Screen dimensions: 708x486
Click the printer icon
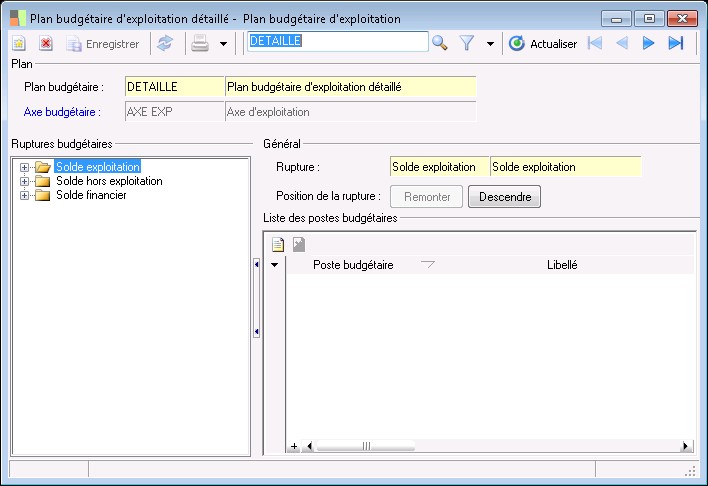click(200, 44)
